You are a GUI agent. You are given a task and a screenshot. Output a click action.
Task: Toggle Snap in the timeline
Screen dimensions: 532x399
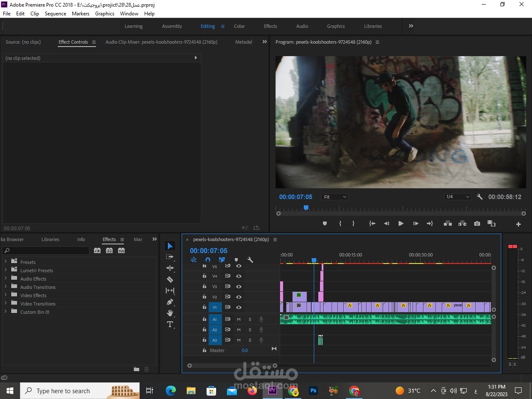(208, 259)
